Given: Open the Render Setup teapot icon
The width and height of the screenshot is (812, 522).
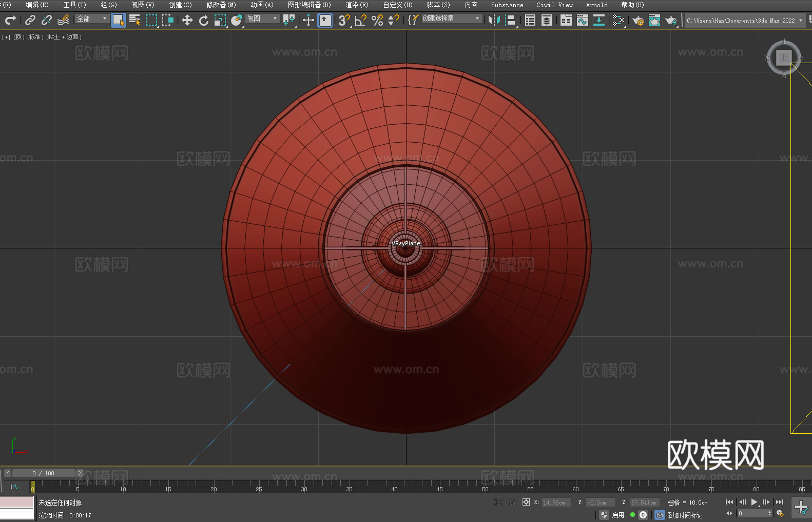Looking at the screenshot, I should [637, 20].
